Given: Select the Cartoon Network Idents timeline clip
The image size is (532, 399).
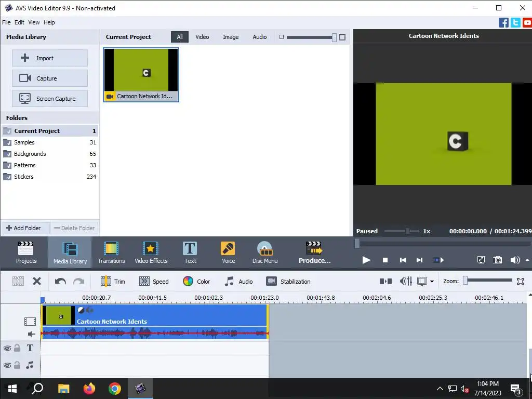Looking at the screenshot, I should pos(155,321).
